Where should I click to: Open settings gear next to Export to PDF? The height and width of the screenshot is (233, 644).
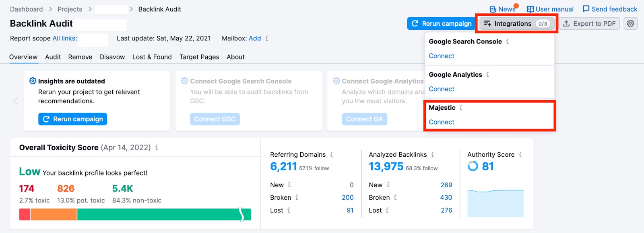coord(630,24)
